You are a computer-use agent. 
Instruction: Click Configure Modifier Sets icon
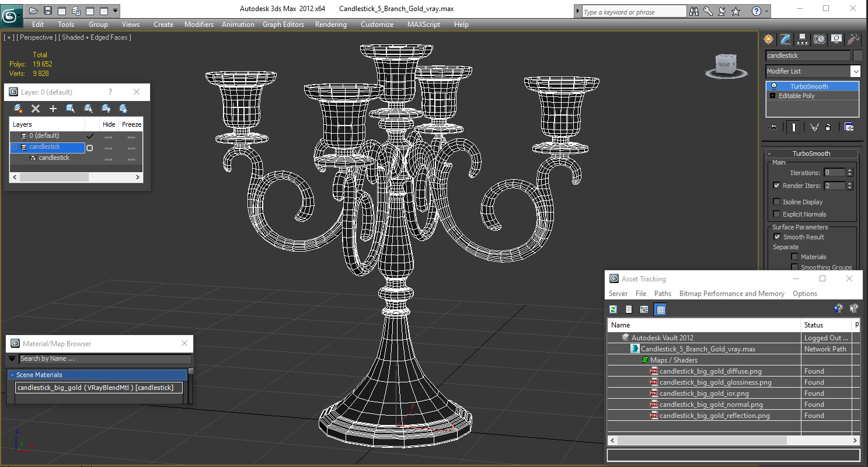[849, 127]
